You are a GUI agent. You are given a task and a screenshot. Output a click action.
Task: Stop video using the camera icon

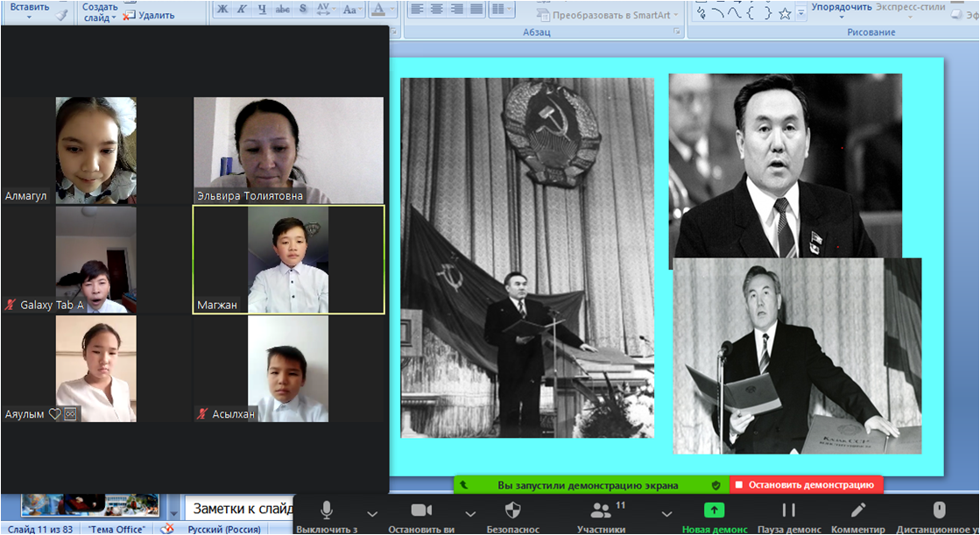click(x=421, y=510)
